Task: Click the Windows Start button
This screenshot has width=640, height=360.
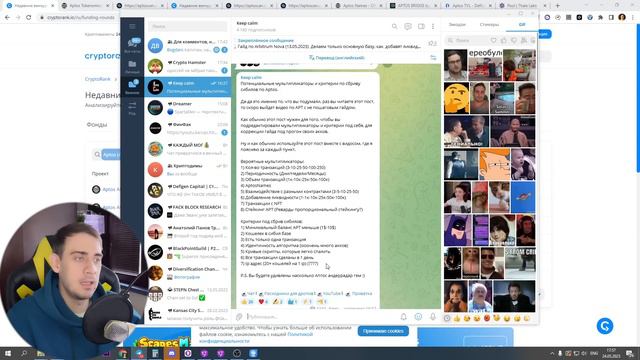Action: coord(7,353)
